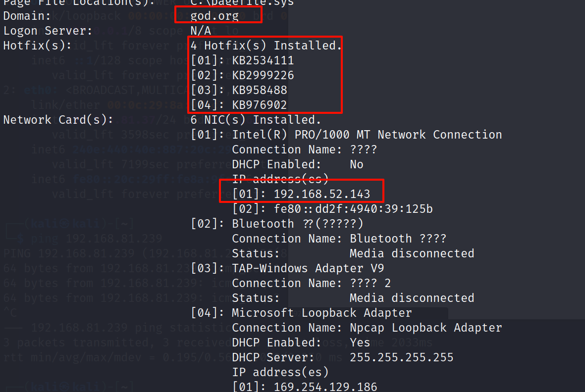585x392 pixels.
Task: Select the '4 Hotfix(s) Installed.' line
Action: pyautogui.click(x=266, y=46)
